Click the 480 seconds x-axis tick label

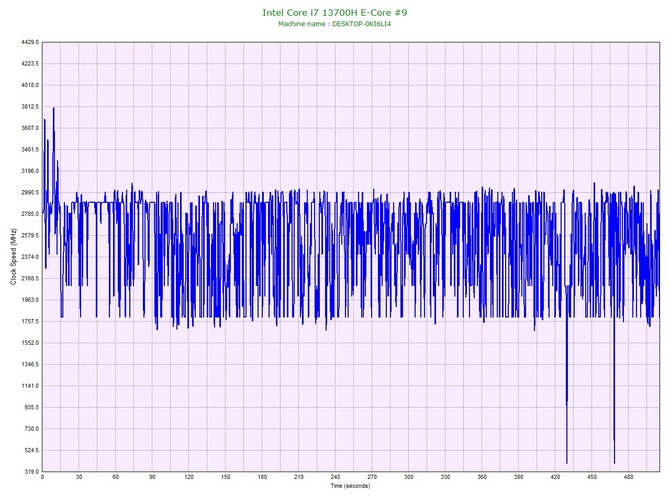[x=629, y=477]
